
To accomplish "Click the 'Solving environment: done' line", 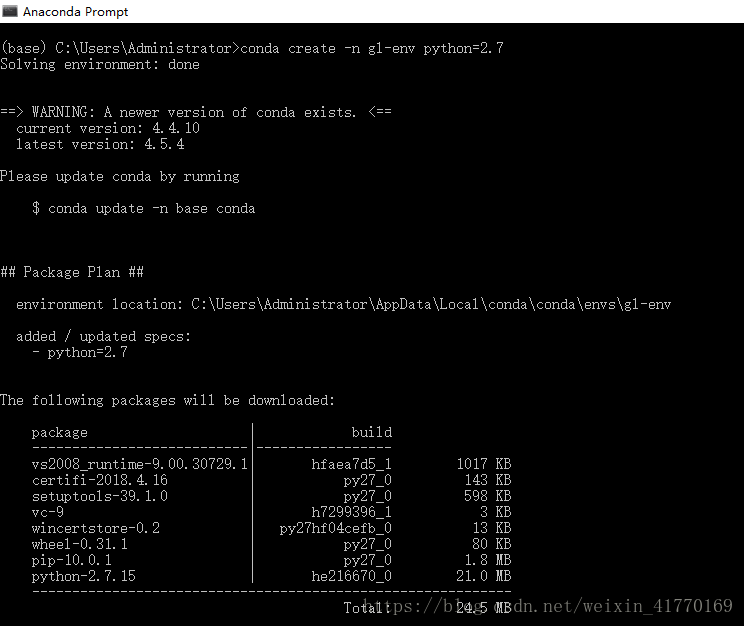I will pyautogui.click(x=100, y=65).
